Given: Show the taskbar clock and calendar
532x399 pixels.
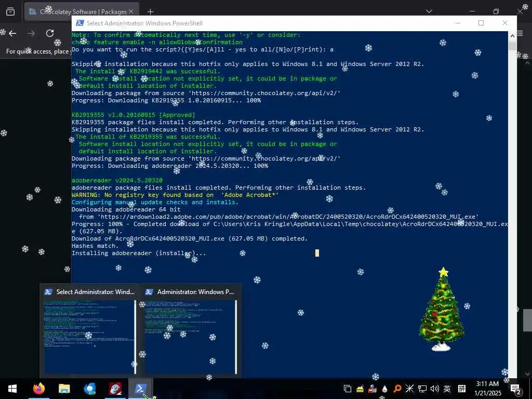Looking at the screenshot, I should (x=487, y=389).
